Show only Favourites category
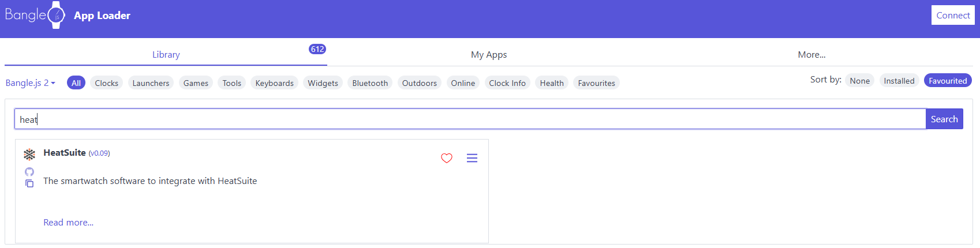 point(596,83)
